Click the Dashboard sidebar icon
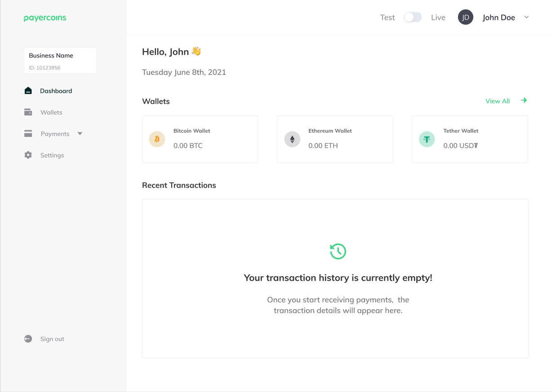The height and width of the screenshot is (392, 552). [28, 90]
